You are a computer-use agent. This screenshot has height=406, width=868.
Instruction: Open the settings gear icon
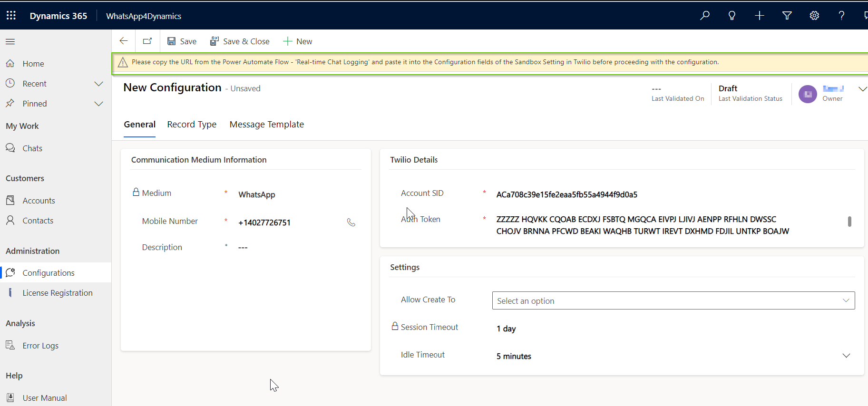coord(814,16)
